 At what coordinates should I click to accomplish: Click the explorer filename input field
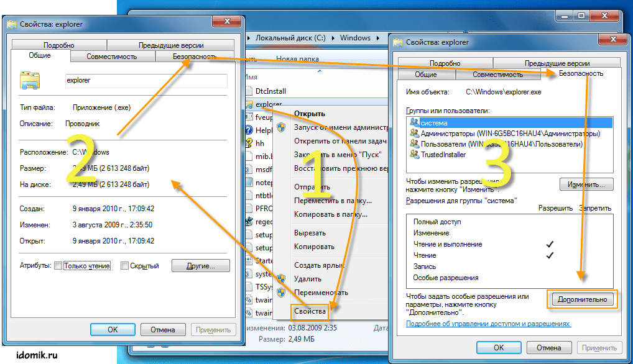146,81
